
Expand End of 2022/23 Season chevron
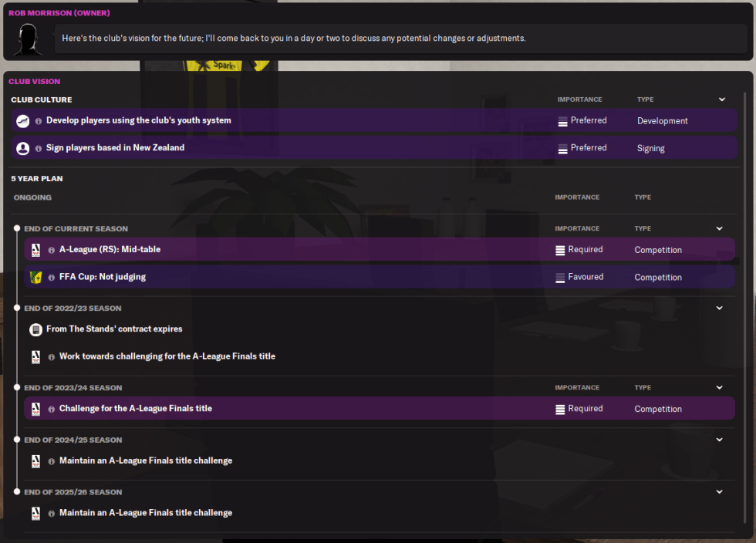click(x=719, y=309)
